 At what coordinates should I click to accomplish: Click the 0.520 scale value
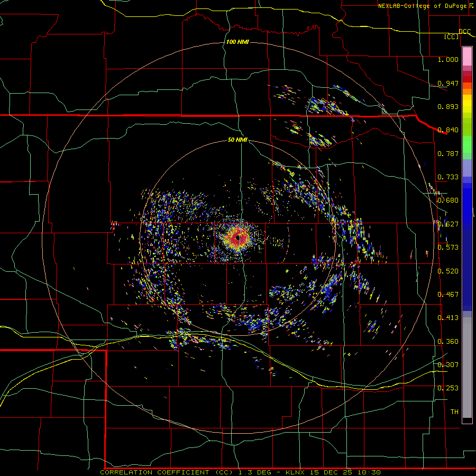coord(448,271)
